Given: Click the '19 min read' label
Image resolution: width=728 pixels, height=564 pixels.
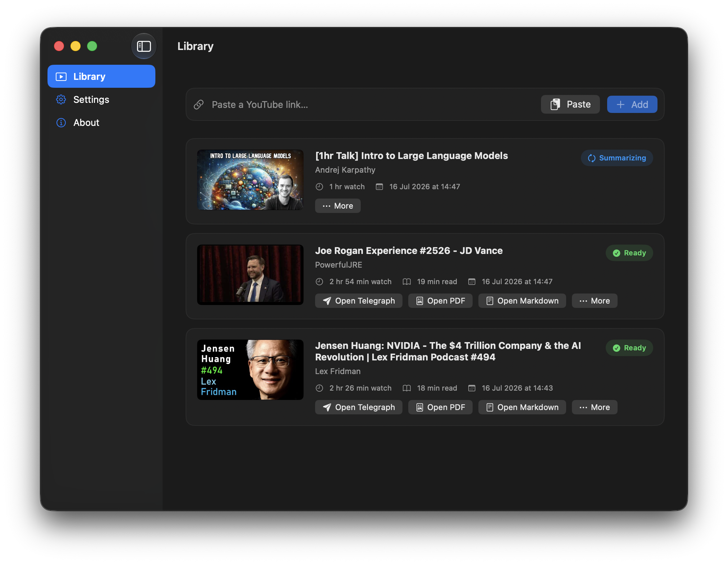Looking at the screenshot, I should pos(437,282).
